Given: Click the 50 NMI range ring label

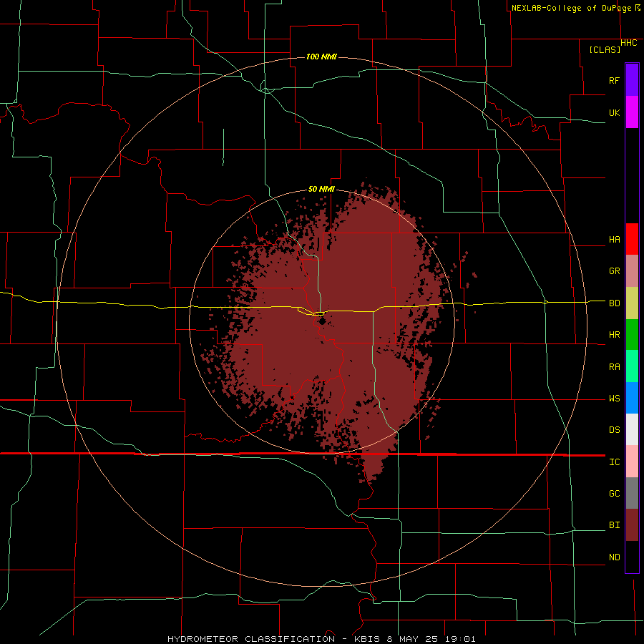Looking at the screenshot, I should coord(321,189).
